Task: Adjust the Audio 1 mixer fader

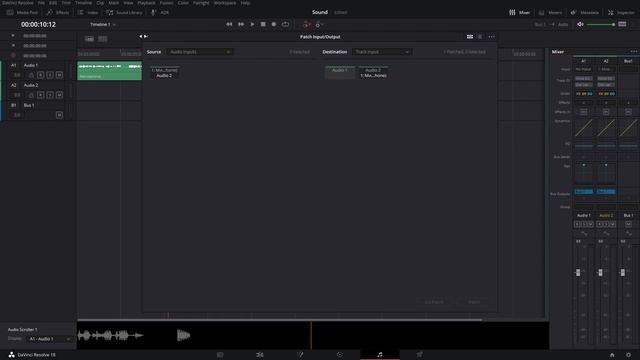Action: [x=578, y=272]
